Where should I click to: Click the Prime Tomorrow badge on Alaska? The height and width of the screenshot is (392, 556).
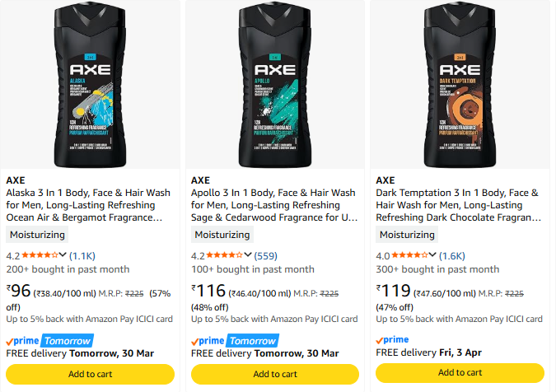point(49,340)
